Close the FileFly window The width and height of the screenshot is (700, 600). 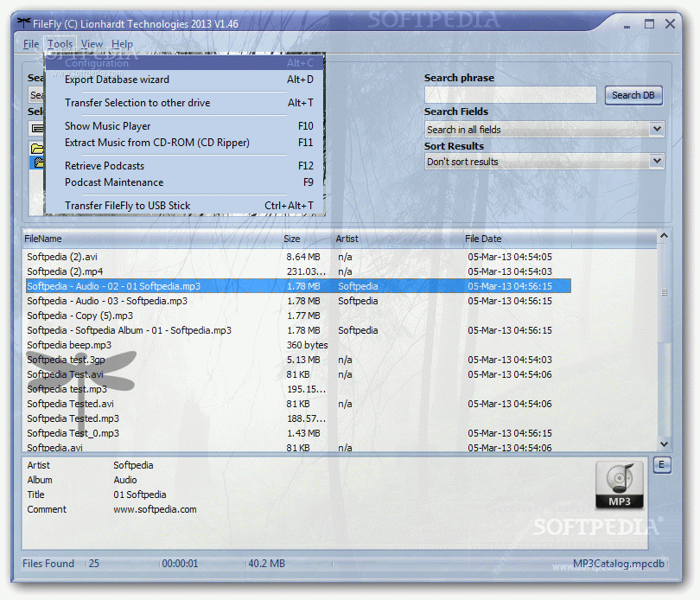670,24
